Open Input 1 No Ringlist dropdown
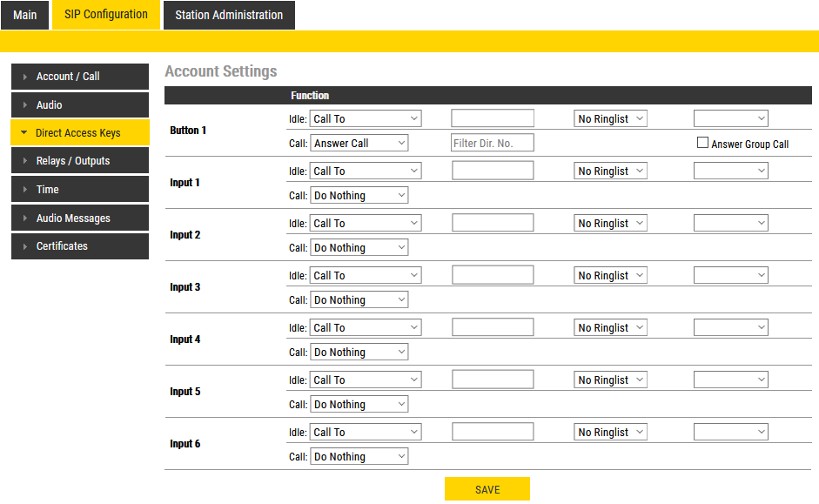Screen dimensions: 819x504 coord(611,171)
